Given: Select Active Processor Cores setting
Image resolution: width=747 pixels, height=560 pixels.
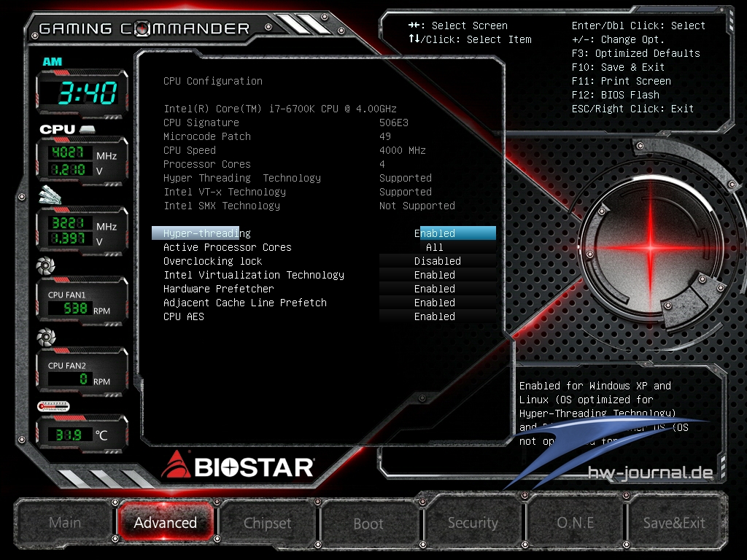Looking at the screenshot, I should pyautogui.click(x=324, y=247).
